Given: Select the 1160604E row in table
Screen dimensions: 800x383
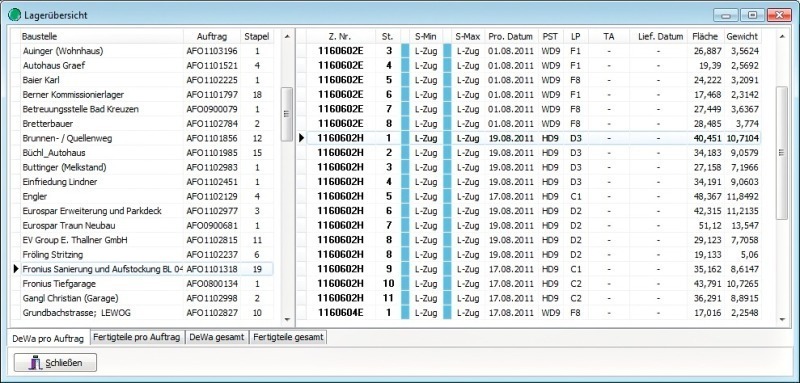Looking at the screenshot, I should (534, 313).
